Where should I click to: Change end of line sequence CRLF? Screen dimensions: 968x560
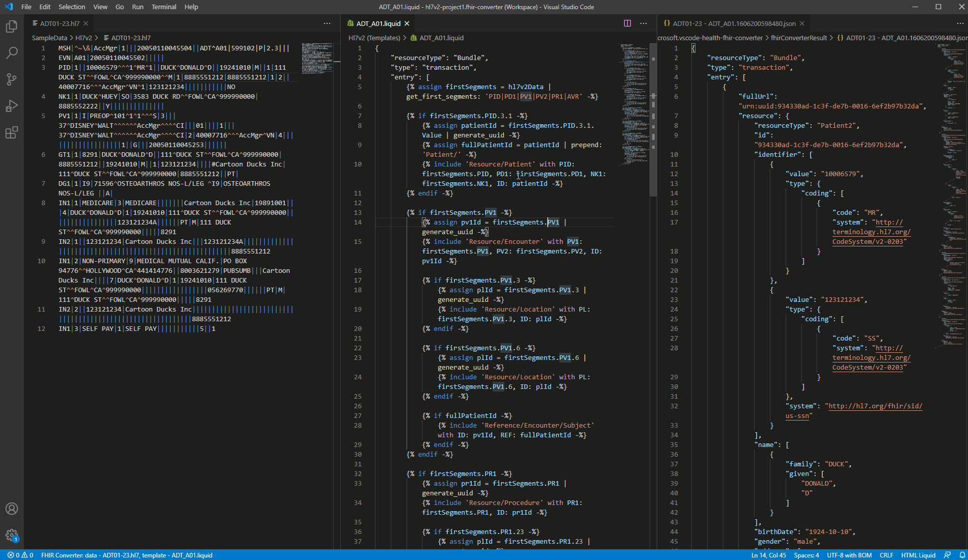tap(886, 555)
